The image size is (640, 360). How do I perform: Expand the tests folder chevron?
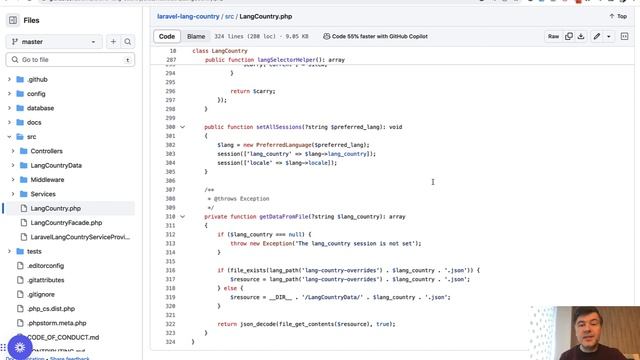[x=9, y=251]
